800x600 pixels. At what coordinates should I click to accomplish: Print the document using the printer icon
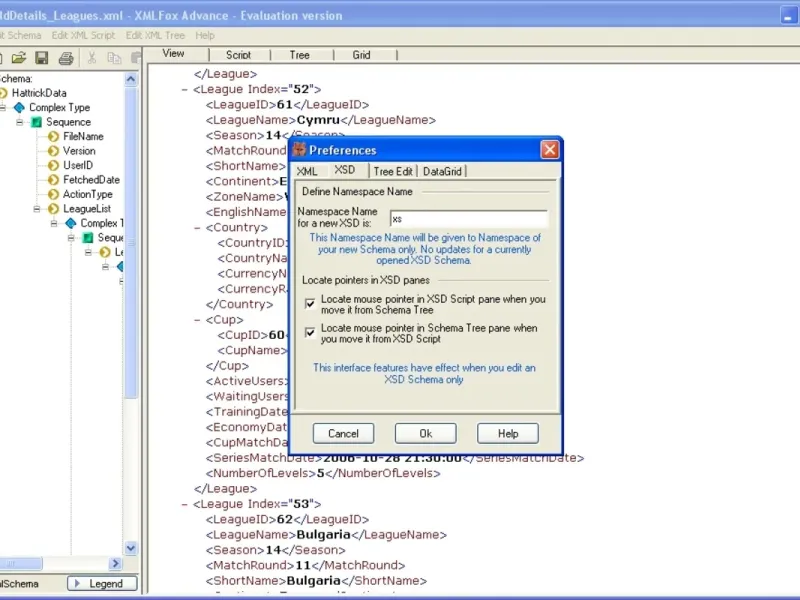tap(66, 58)
